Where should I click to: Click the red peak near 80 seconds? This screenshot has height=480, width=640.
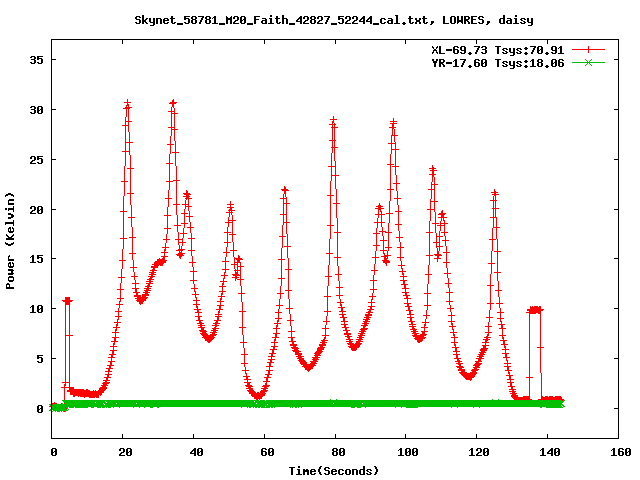tap(334, 120)
